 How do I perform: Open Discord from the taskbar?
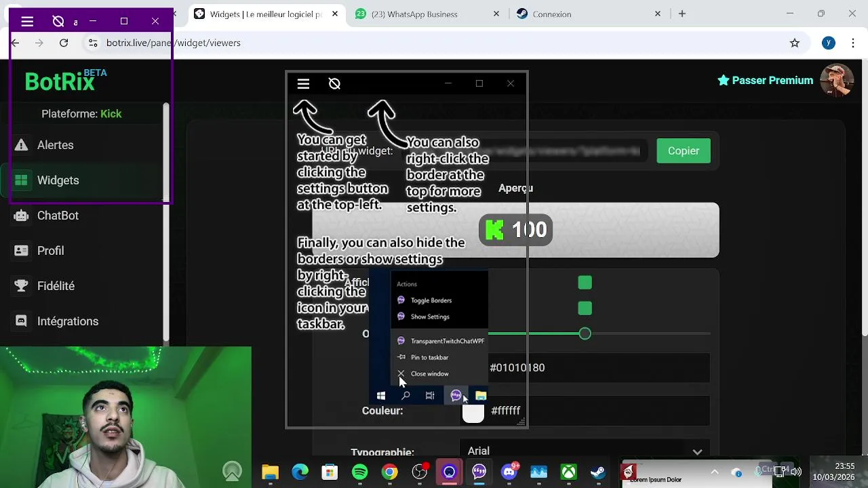tap(509, 472)
